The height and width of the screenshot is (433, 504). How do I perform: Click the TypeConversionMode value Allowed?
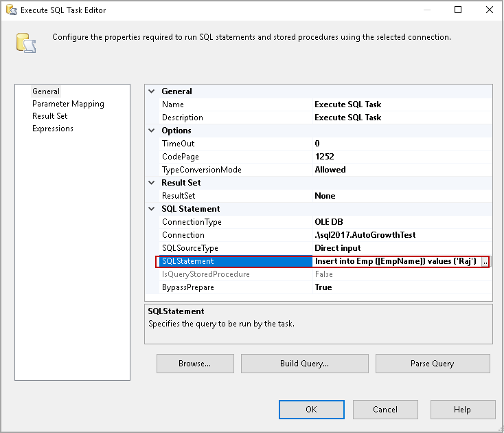click(x=330, y=170)
